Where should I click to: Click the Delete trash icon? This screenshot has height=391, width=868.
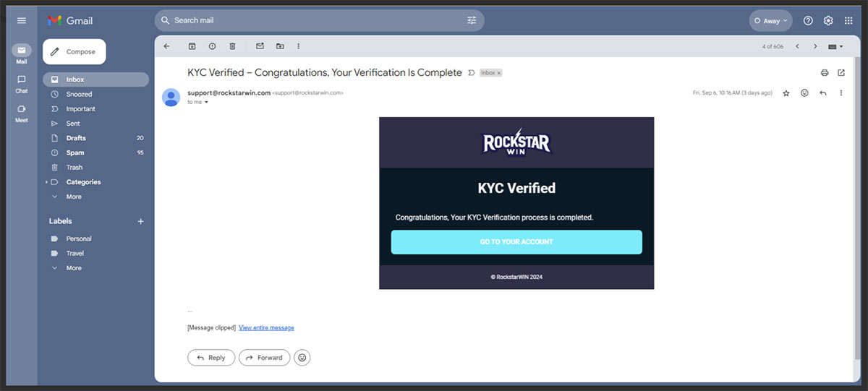(x=232, y=46)
